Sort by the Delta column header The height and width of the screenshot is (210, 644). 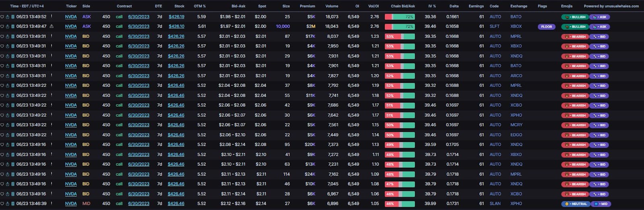click(x=454, y=6)
